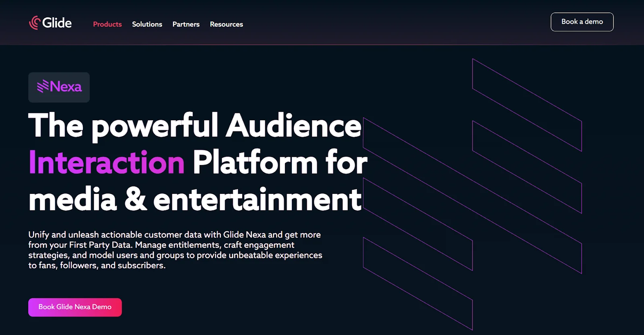Click the pink word 'Interaction' in the heading
644x335 pixels.
(x=107, y=162)
